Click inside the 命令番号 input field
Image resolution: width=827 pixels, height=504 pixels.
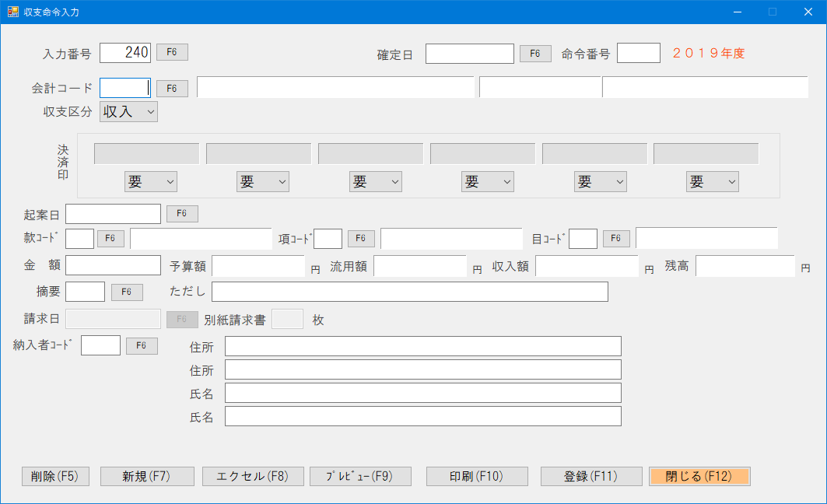pos(638,53)
